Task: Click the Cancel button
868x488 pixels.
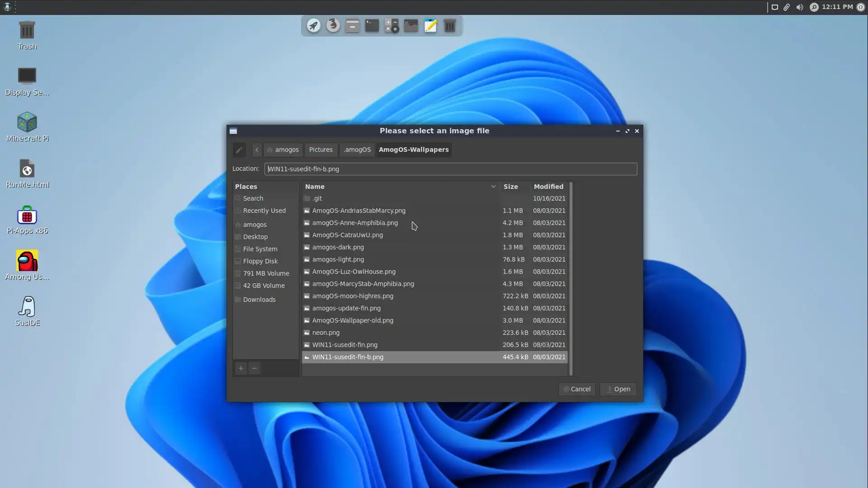Action: (x=577, y=389)
